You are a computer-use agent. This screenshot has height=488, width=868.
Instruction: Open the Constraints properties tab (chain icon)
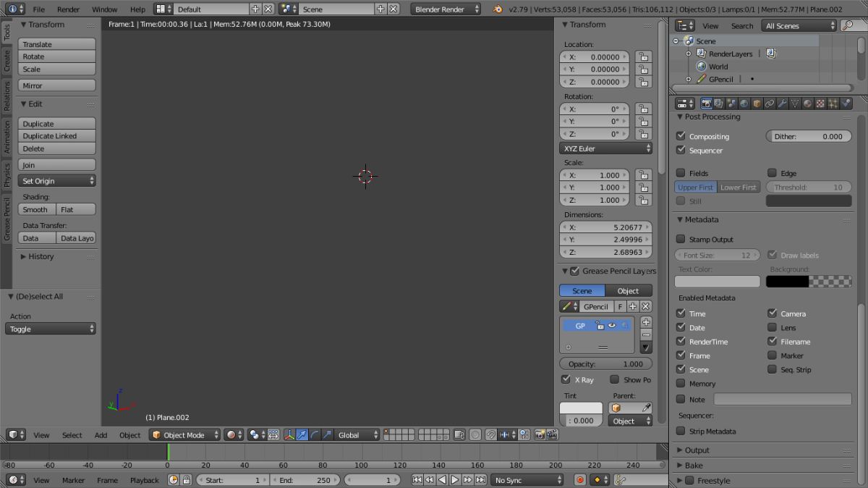click(770, 104)
